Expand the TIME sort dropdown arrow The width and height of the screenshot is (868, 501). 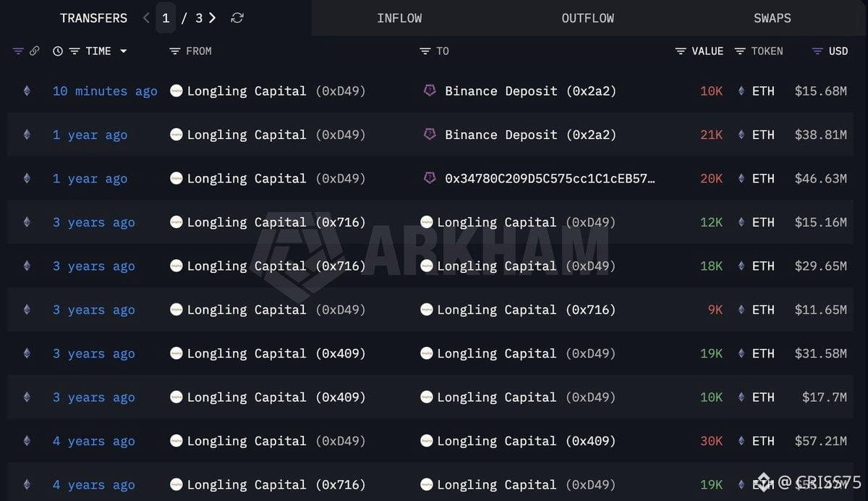(123, 51)
